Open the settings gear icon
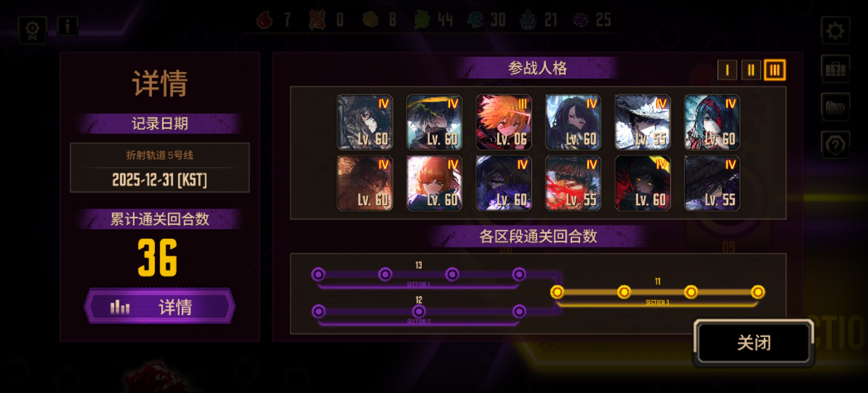 (x=835, y=31)
